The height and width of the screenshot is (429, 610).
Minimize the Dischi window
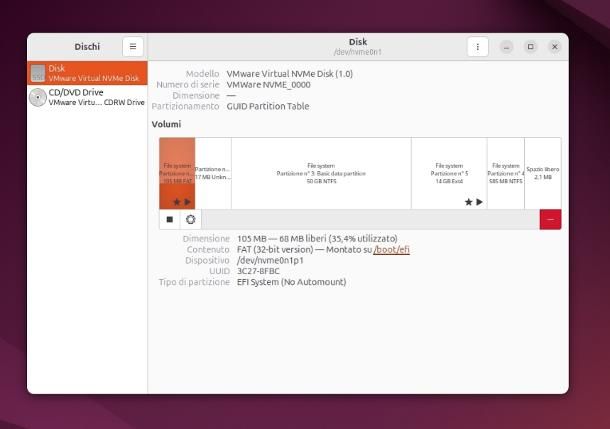click(x=506, y=47)
